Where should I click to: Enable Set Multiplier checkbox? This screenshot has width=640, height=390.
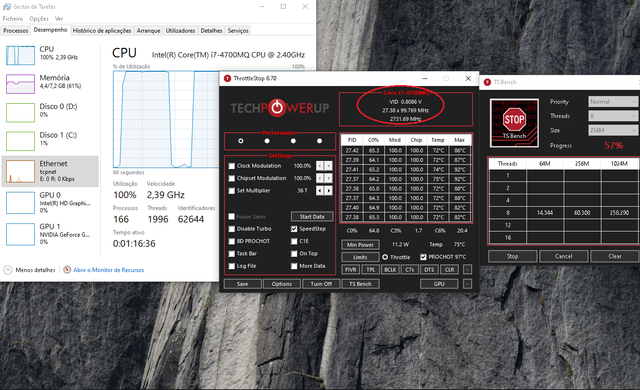point(232,191)
